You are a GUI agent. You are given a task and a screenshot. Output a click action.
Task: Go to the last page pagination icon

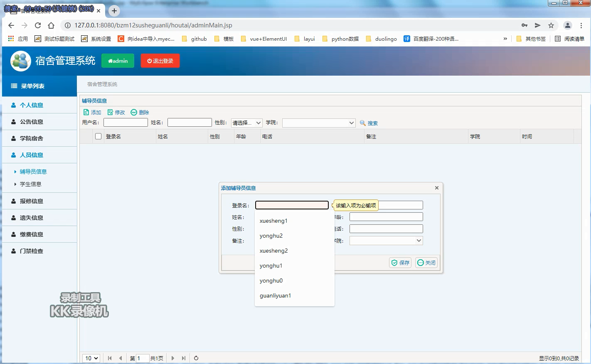[x=184, y=358]
